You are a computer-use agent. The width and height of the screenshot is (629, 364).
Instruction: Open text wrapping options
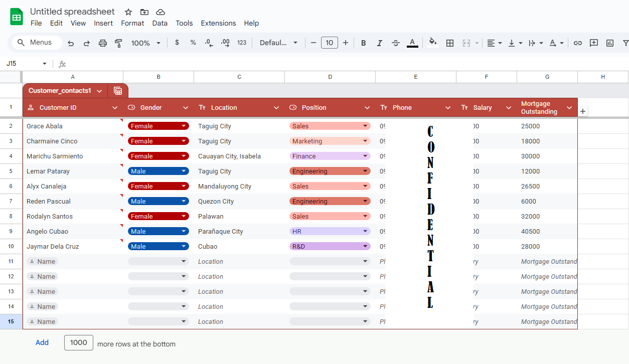tap(536, 43)
